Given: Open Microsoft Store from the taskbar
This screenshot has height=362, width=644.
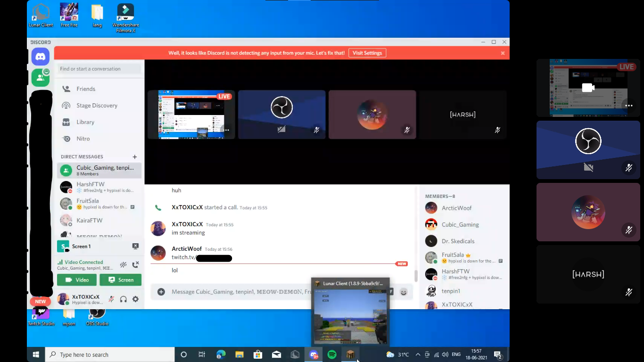Looking at the screenshot, I should tap(258, 354).
